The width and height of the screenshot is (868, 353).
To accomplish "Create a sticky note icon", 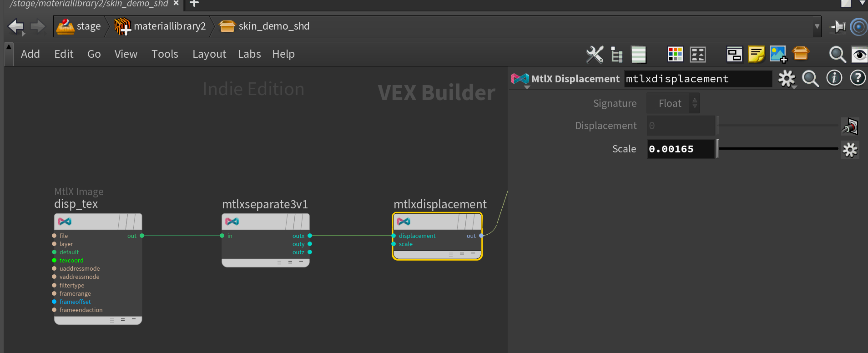I will coord(756,54).
